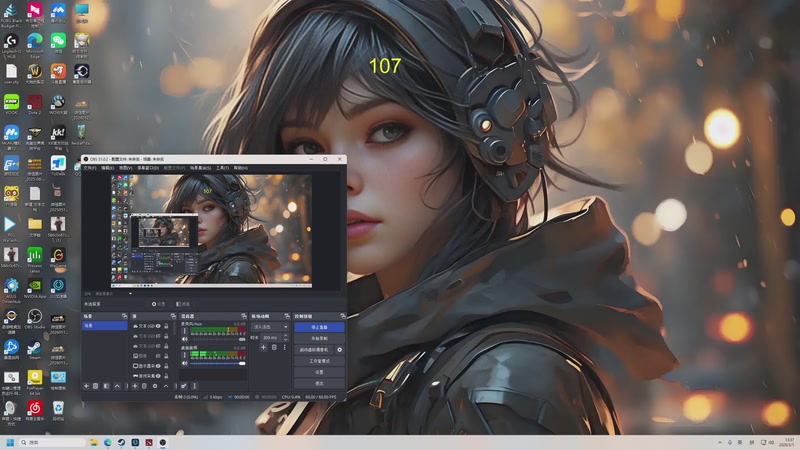The height and width of the screenshot is (450, 800).
Task: Open KOOK desktop shortcut icon
Action: [11, 102]
